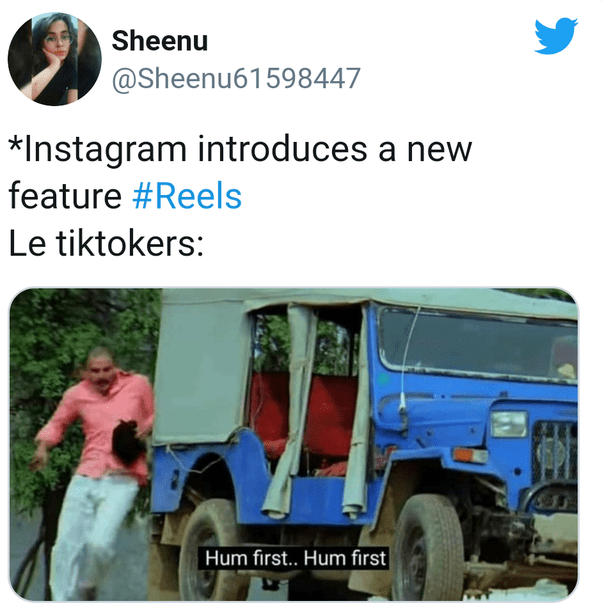Open Sheenu's circular profile picture

pyautogui.click(x=55, y=59)
